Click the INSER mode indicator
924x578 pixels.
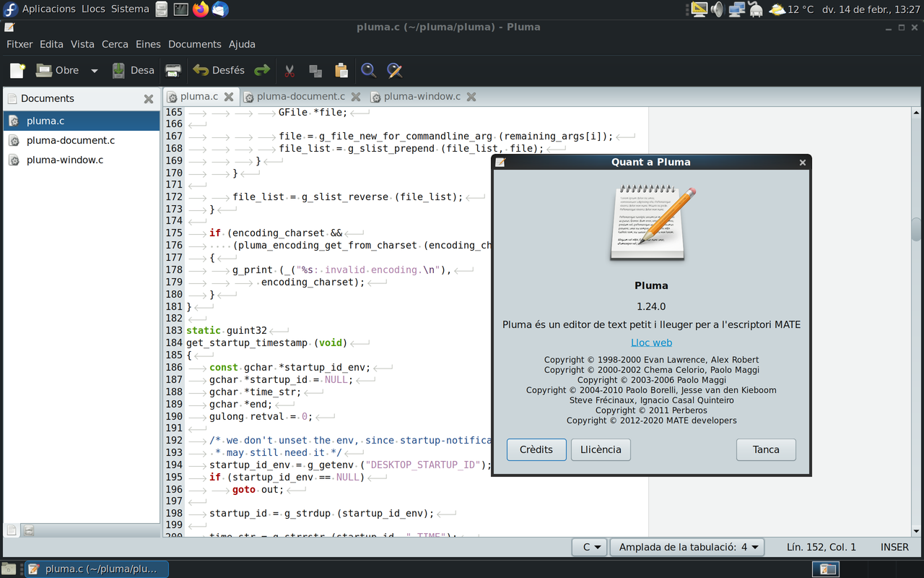coord(894,547)
